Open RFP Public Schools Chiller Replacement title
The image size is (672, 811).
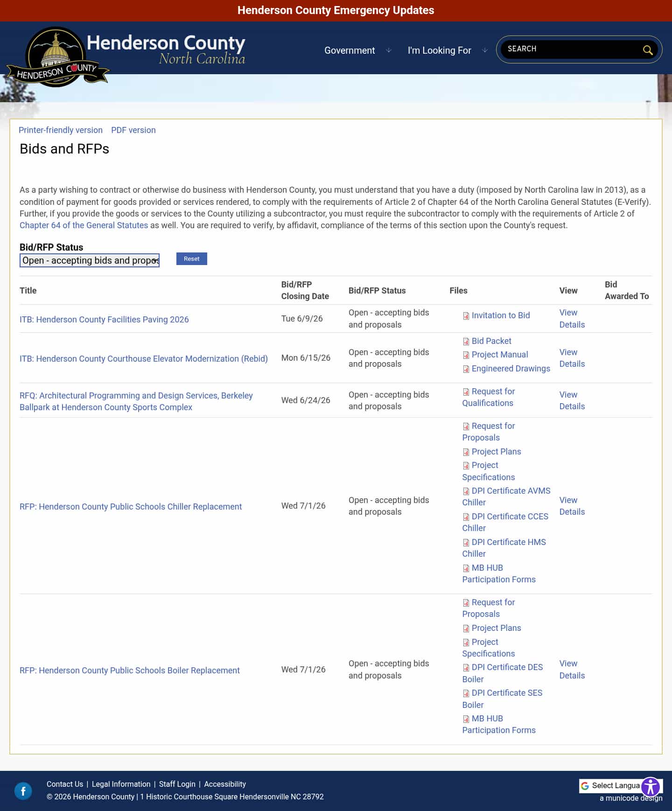[x=131, y=507]
